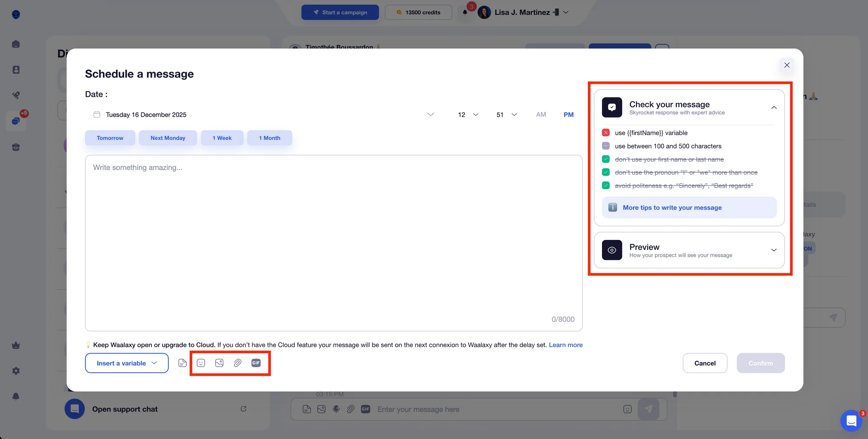This screenshot has height=439, width=868.
Task: Open More tips to write your message
Action: (x=689, y=207)
